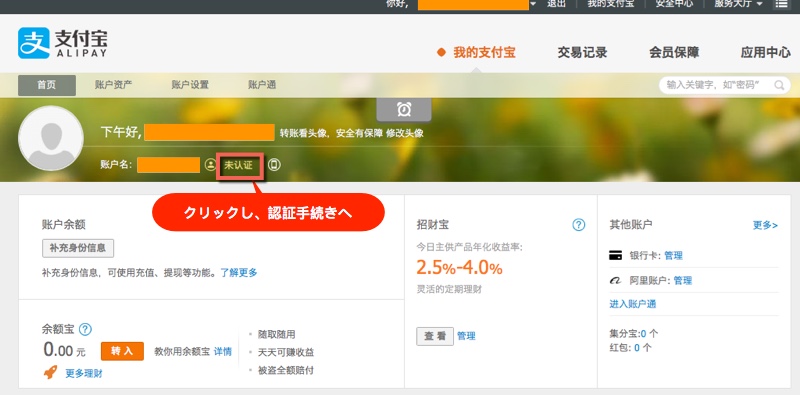Click the 2.5%-4.0% yield rate text
The height and width of the screenshot is (395, 800).
coord(459,267)
